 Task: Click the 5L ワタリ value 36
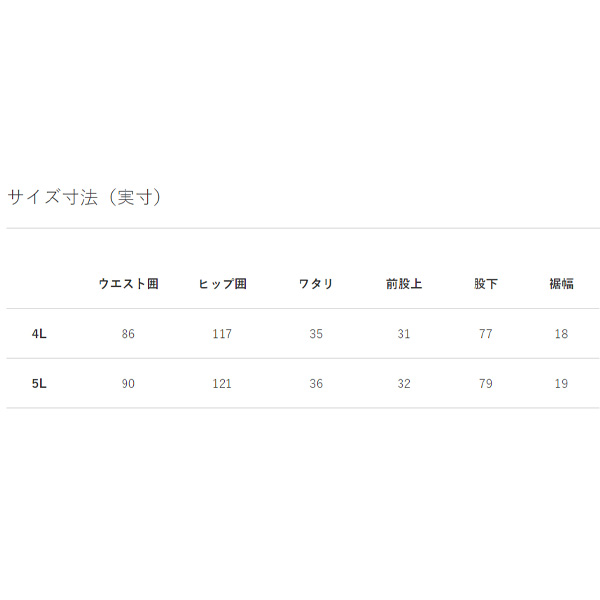tap(316, 383)
